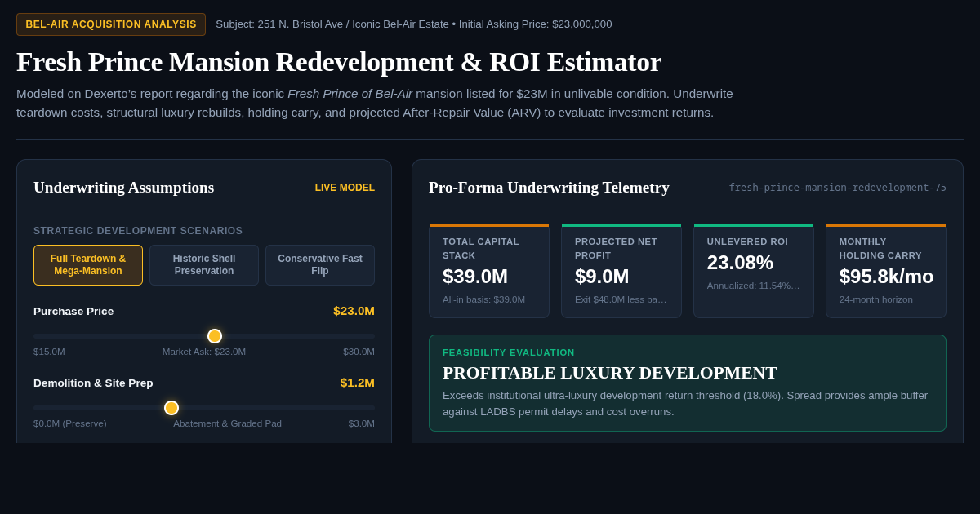Image resolution: width=980 pixels, height=514 pixels.
Task: Select Historic Shell Preservation scenario
Action: tap(204, 265)
